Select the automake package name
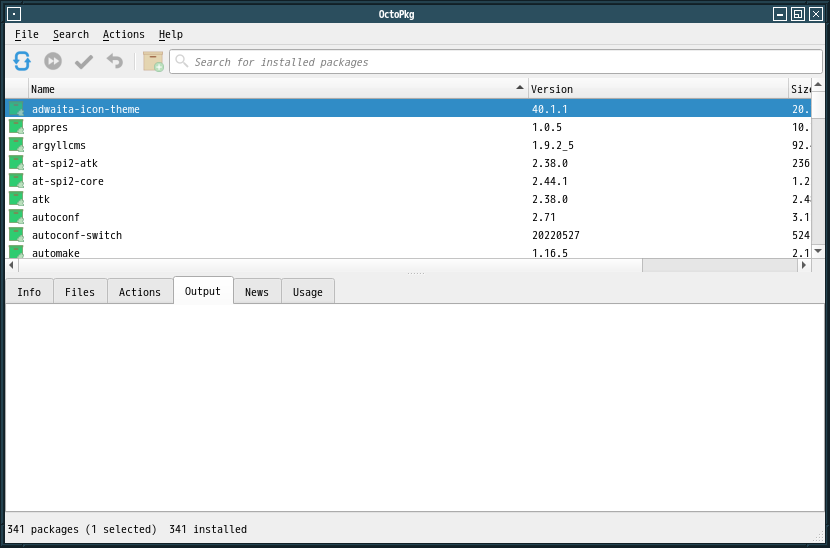Image resolution: width=830 pixels, height=548 pixels. (x=56, y=253)
